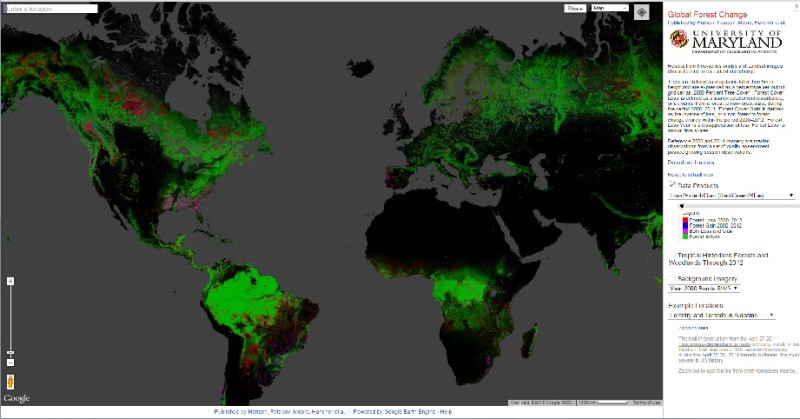Click the Help link in the footer
The image size is (800, 419).
point(446,411)
